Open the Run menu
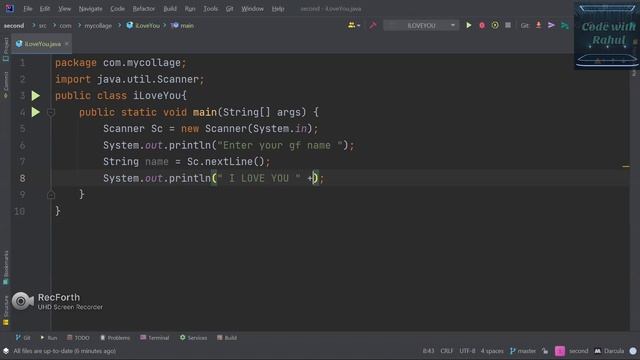 (x=190, y=9)
